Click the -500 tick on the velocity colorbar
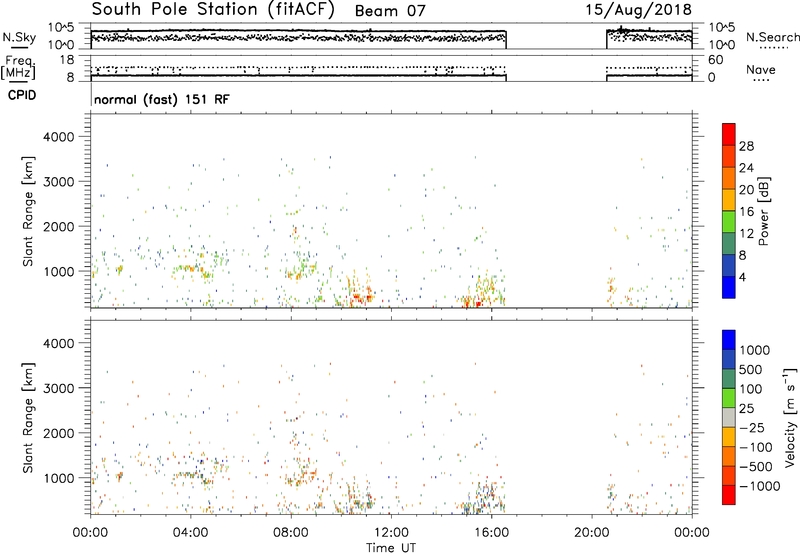This screenshot has width=800, height=554. point(756,466)
